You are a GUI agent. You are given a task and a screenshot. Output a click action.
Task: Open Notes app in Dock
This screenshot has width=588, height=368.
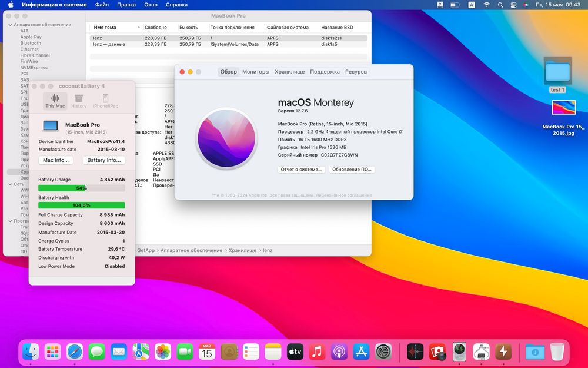coord(273,352)
